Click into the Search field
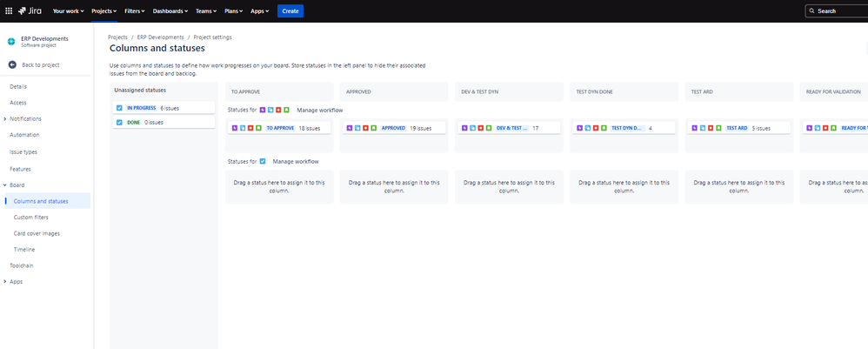 click(837, 11)
